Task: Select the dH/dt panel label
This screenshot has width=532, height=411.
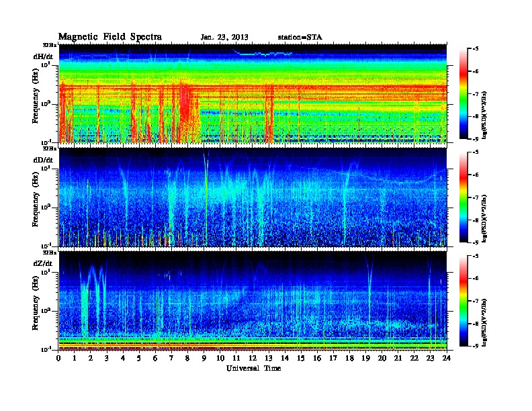Action: point(44,56)
